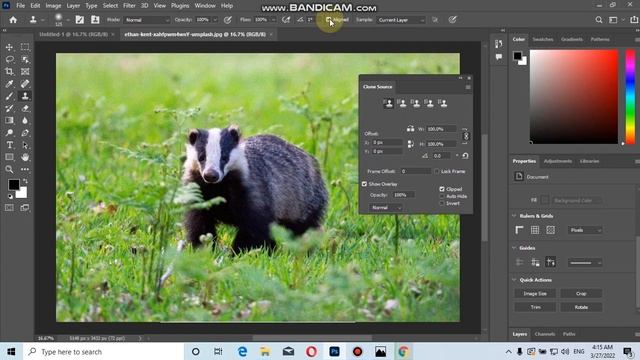Select the fifth clone source stamp

pos(443,103)
